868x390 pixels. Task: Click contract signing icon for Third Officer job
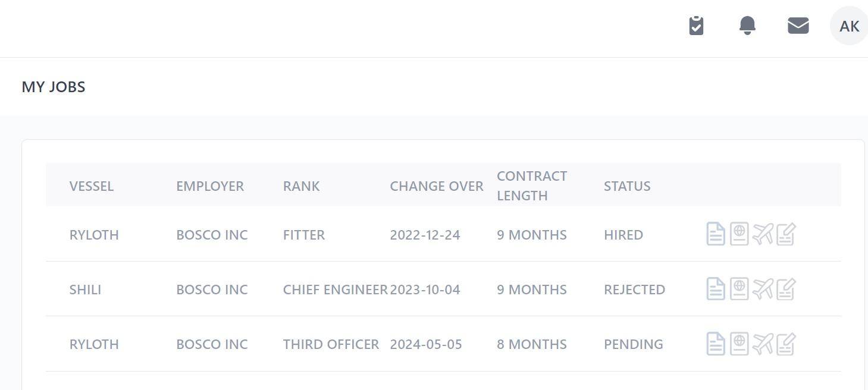tap(786, 344)
